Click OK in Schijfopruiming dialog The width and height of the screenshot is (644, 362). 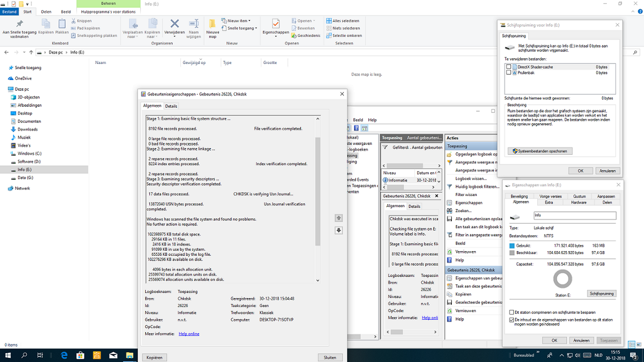click(580, 171)
